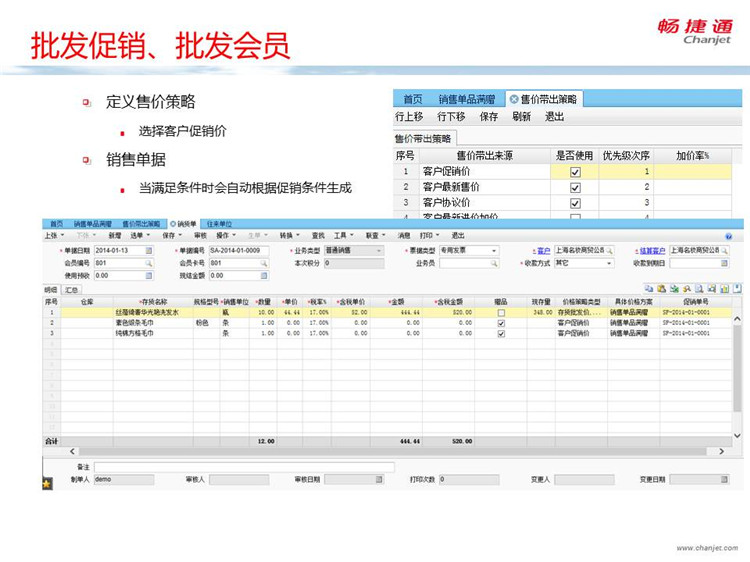The width and height of the screenshot is (750, 562).
Task: Click 单据编号 field SA-2014-01-0009
Action: pos(239,251)
